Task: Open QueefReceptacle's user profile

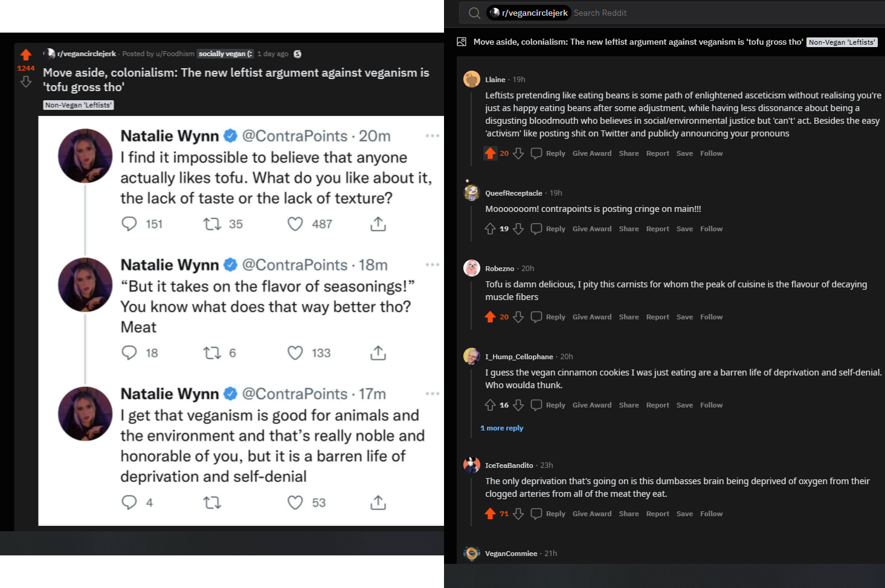Action: pos(513,193)
